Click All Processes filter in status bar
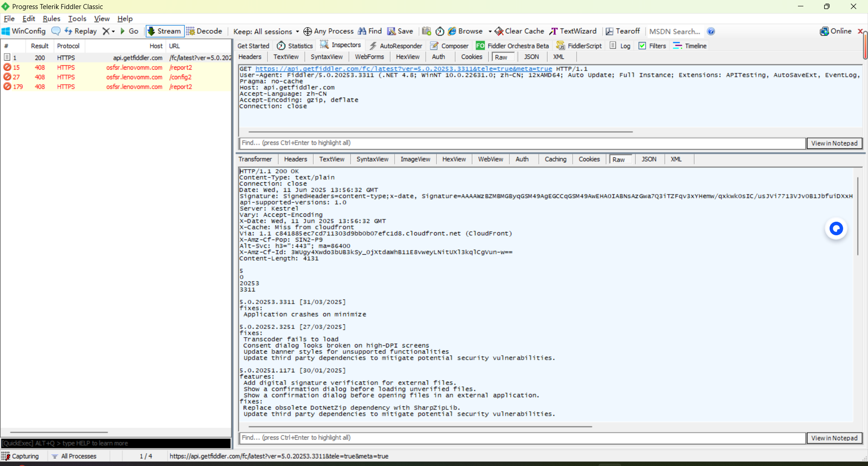 (74, 456)
